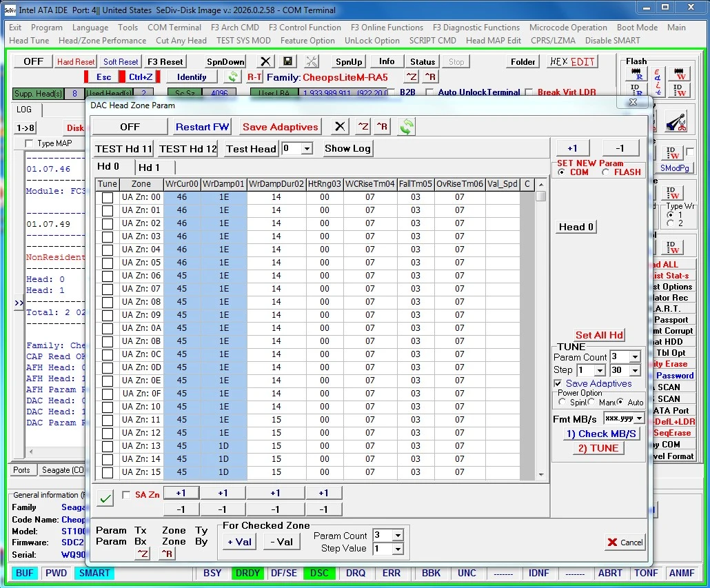Toggle Type MAP checkbox in LOG panel
710x588 pixels.
(x=29, y=143)
